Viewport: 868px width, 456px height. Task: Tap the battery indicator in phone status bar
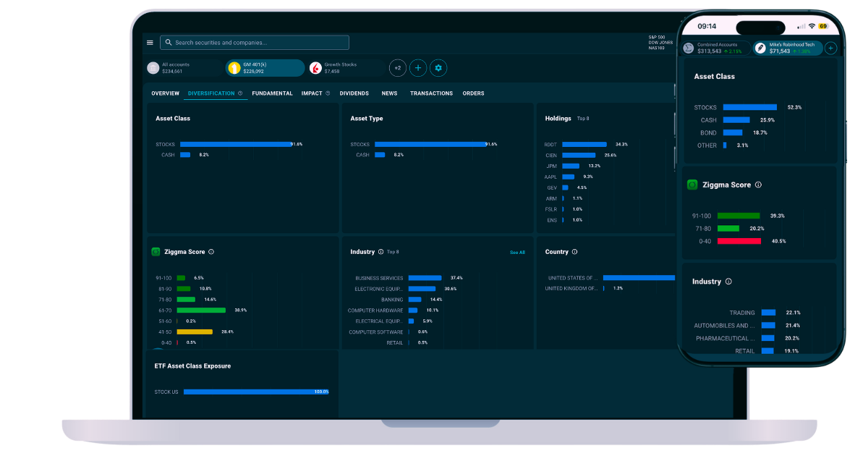click(x=823, y=26)
